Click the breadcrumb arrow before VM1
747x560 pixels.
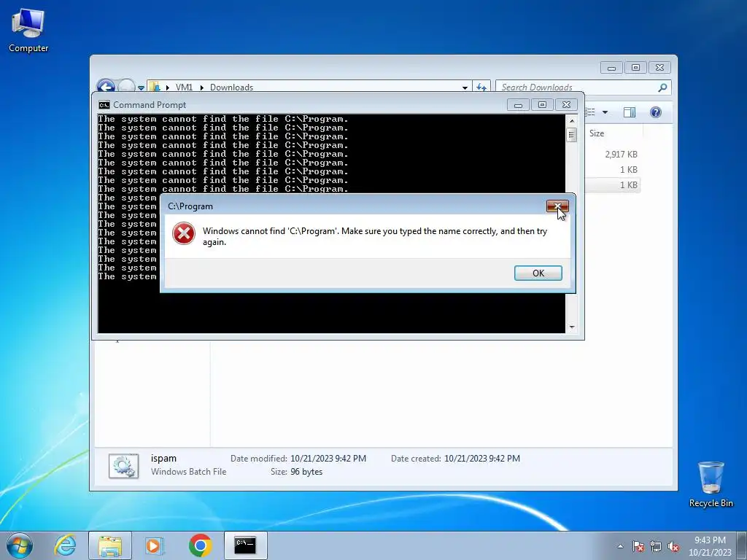pyautogui.click(x=168, y=87)
